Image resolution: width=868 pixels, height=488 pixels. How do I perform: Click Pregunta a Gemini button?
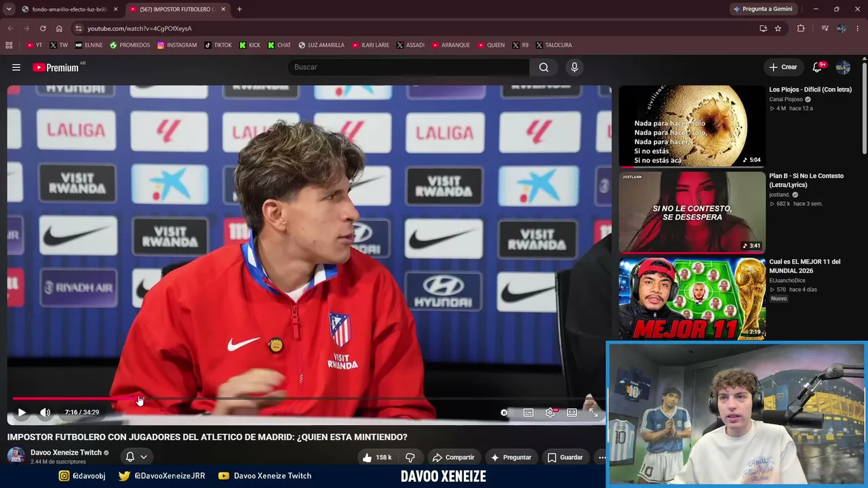(x=762, y=9)
